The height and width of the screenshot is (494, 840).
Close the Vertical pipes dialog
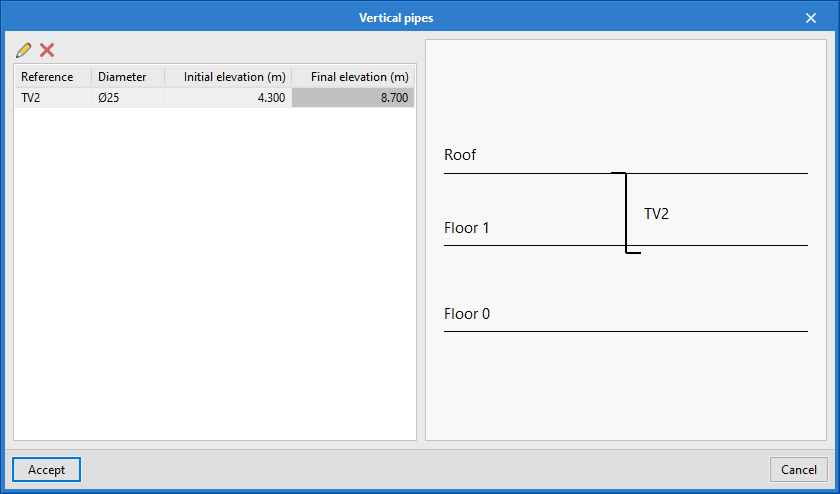pyautogui.click(x=811, y=18)
